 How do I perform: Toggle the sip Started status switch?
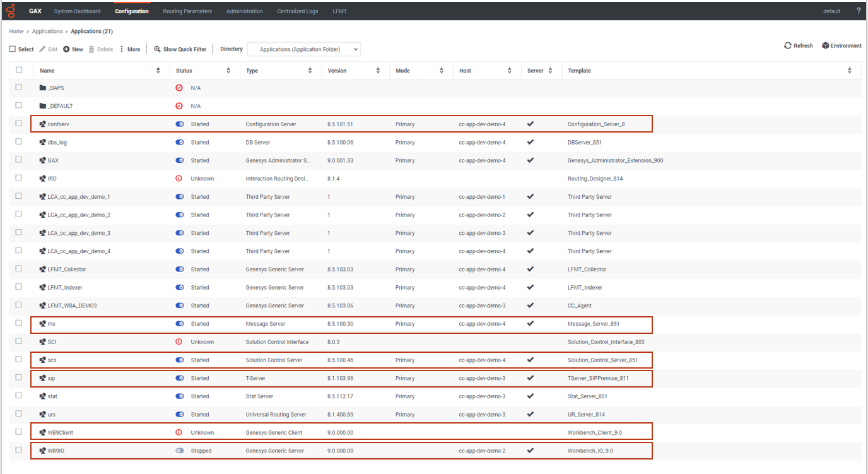pos(180,379)
